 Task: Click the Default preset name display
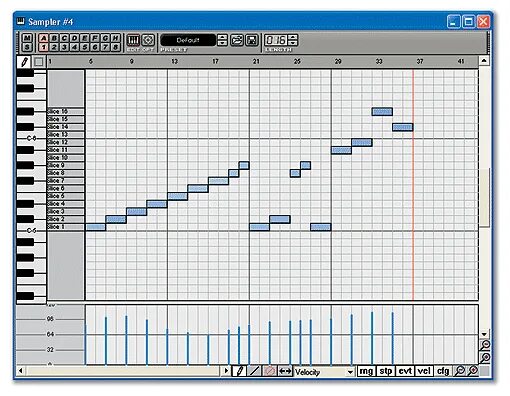point(188,40)
